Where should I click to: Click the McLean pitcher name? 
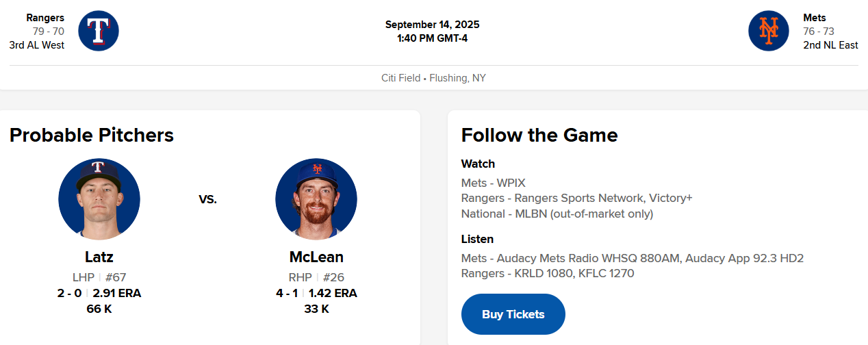pos(316,257)
